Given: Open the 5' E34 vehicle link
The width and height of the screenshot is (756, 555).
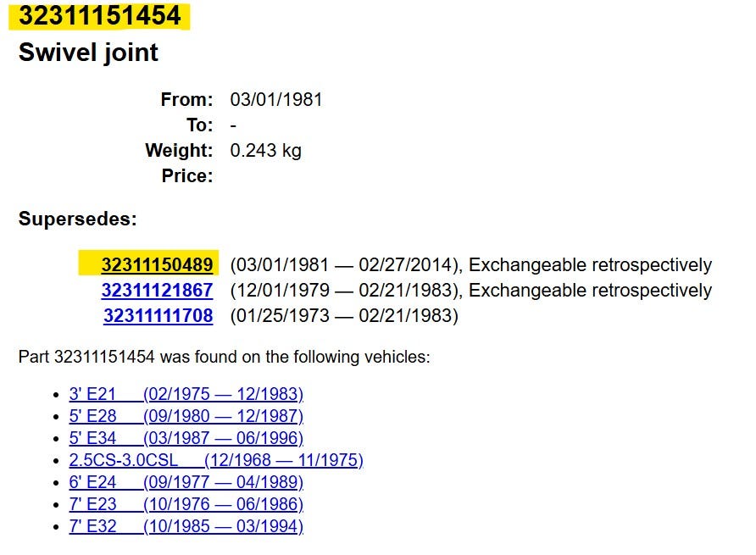Looking at the screenshot, I should [x=186, y=438].
